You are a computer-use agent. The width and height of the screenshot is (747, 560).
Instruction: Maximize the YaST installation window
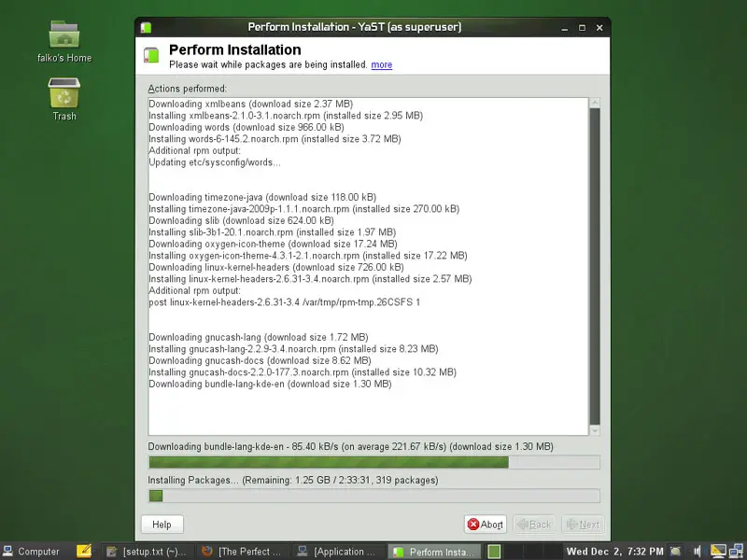582,28
